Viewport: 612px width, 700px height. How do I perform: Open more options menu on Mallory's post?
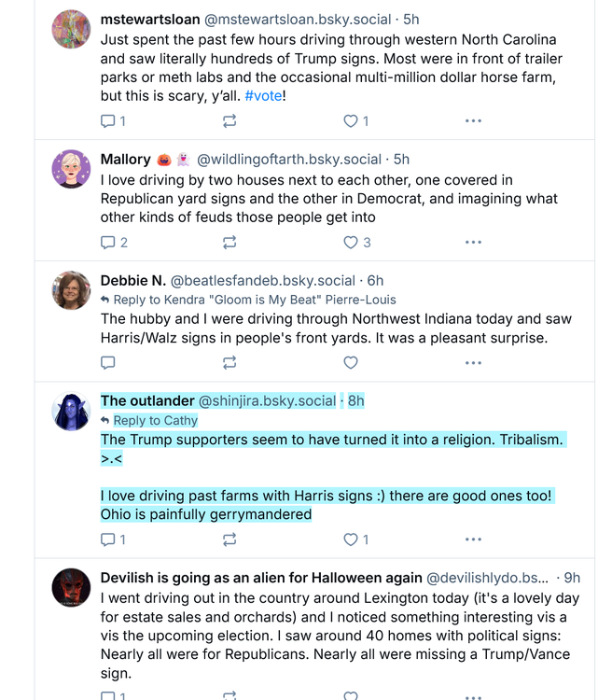pos(473,242)
